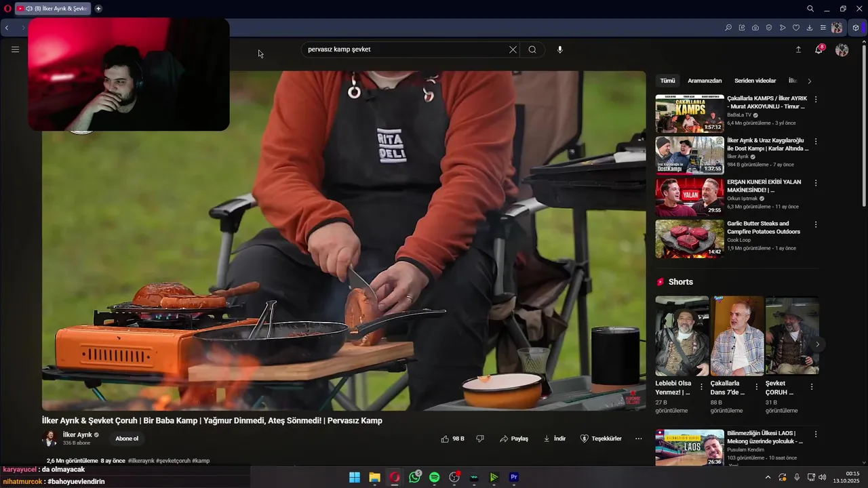Clear the search box text
868x488 pixels.
point(513,49)
